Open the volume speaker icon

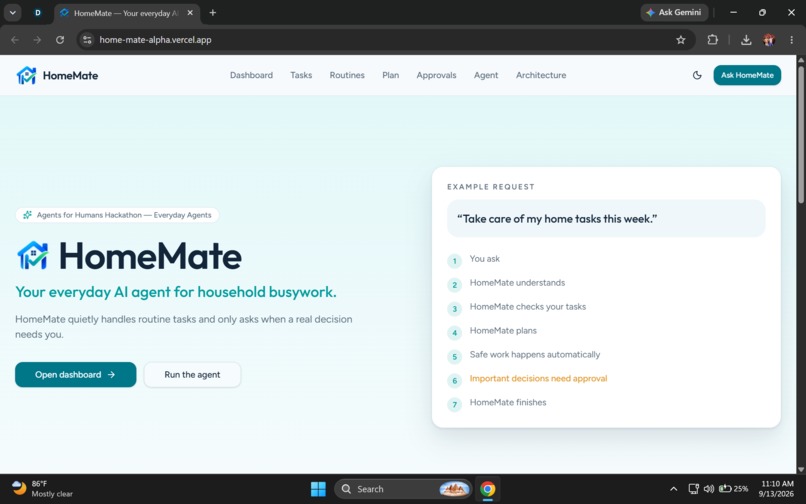[x=709, y=489]
